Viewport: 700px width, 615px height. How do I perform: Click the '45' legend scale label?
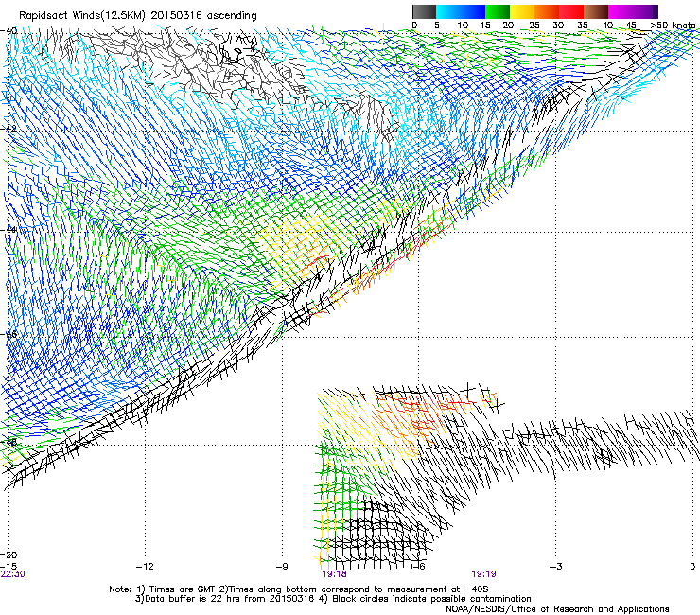click(631, 26)
